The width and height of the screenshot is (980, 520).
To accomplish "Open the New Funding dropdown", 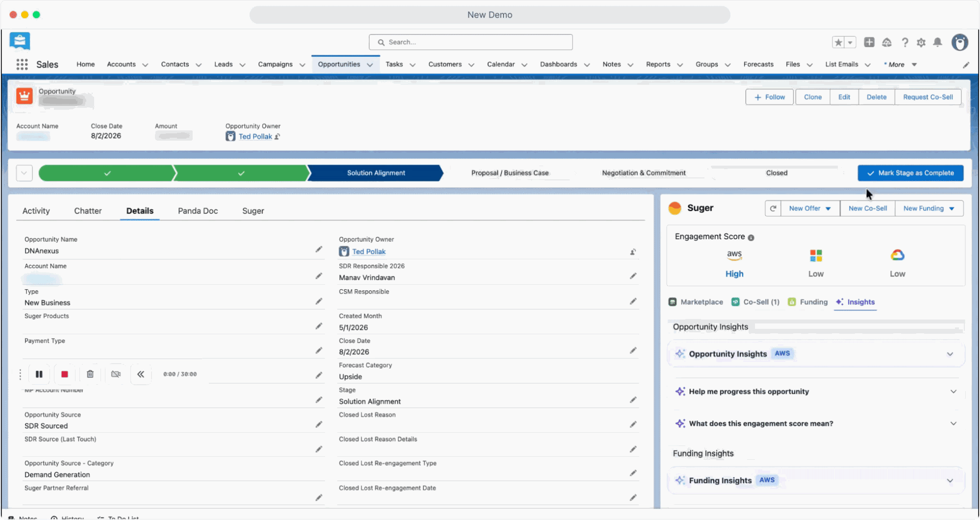I will tap(929, 208).
